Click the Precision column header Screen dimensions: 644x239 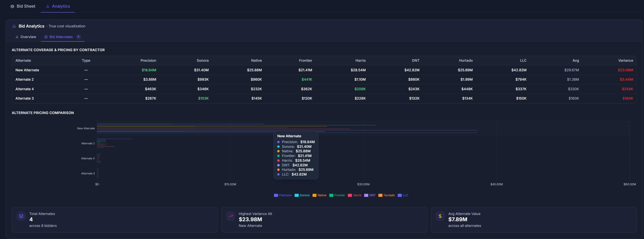click(x=148, y=61)
